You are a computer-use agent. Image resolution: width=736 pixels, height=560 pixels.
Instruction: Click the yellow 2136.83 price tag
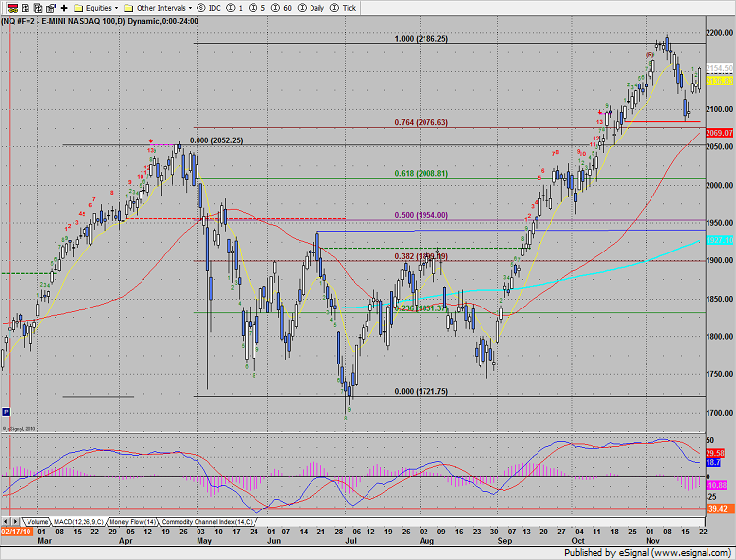tap(719, 82)
